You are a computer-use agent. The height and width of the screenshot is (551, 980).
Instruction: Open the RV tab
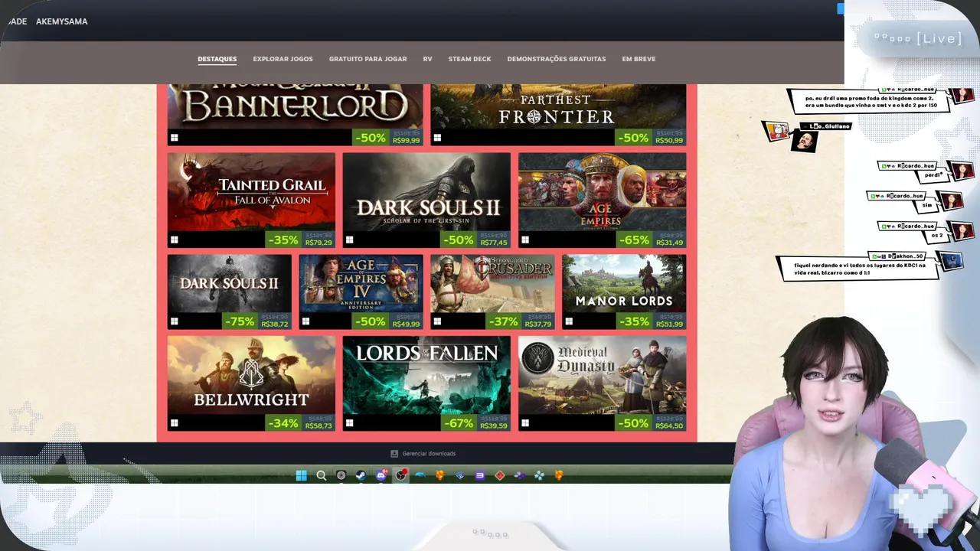427,59
